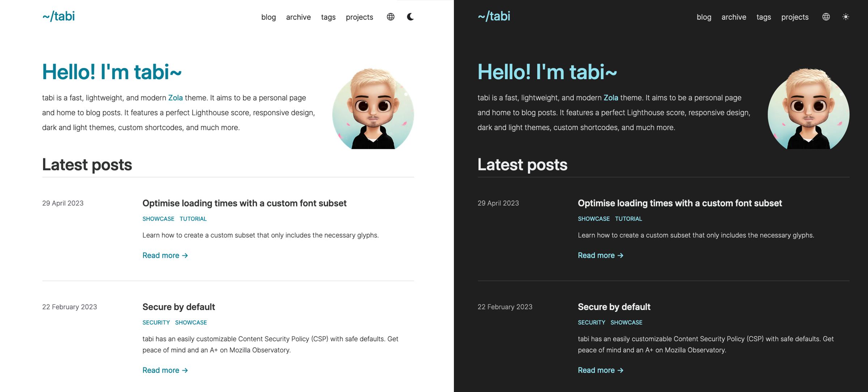Image resolution: width=868 pixels, height=392 pixels.
Task: Click Read more under dark Secure by default
Action: pyautogui.click(x=601, y=370)
